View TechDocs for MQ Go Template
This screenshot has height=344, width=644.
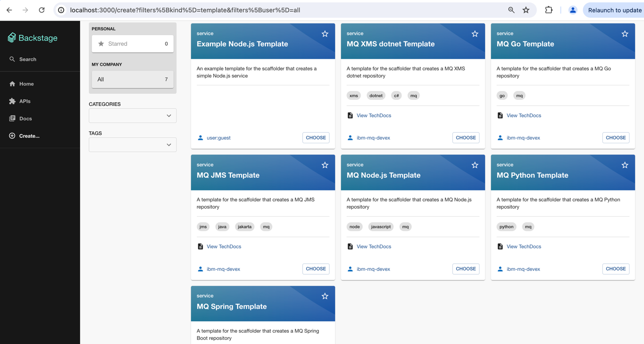click(524, 115)
